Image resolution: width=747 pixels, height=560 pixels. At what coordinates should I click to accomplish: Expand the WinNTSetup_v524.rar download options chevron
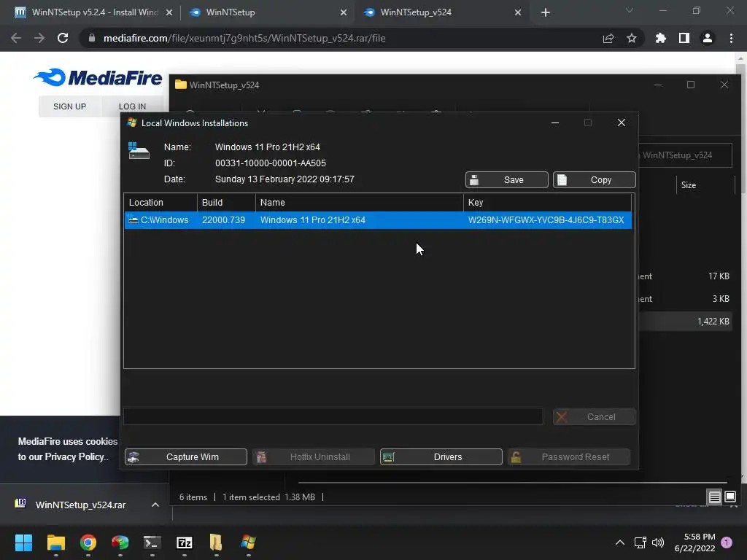(x=155, y=505)
